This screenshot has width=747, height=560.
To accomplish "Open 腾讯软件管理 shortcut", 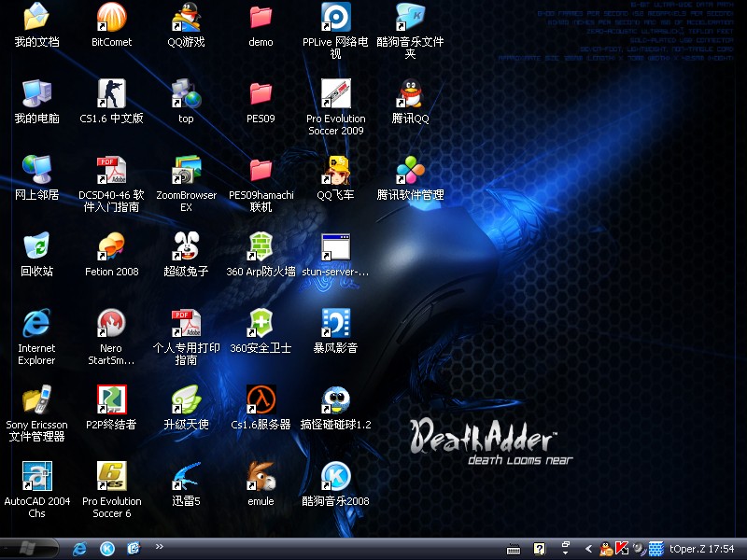I will [410, 170].
